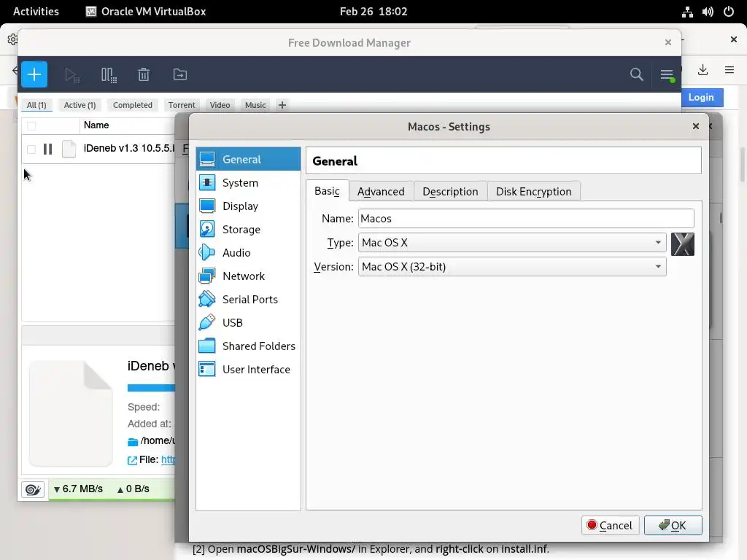Open the /home download folder path

[158, 441]
